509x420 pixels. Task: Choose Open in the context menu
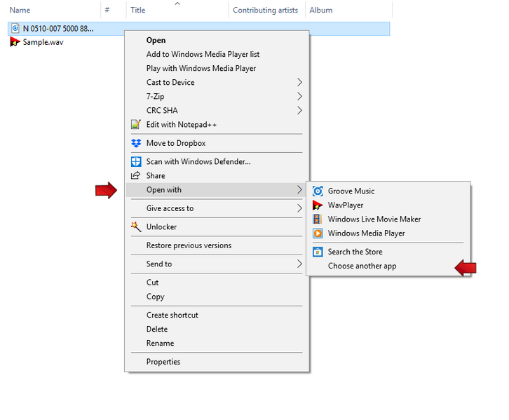[x=217, y=40]
